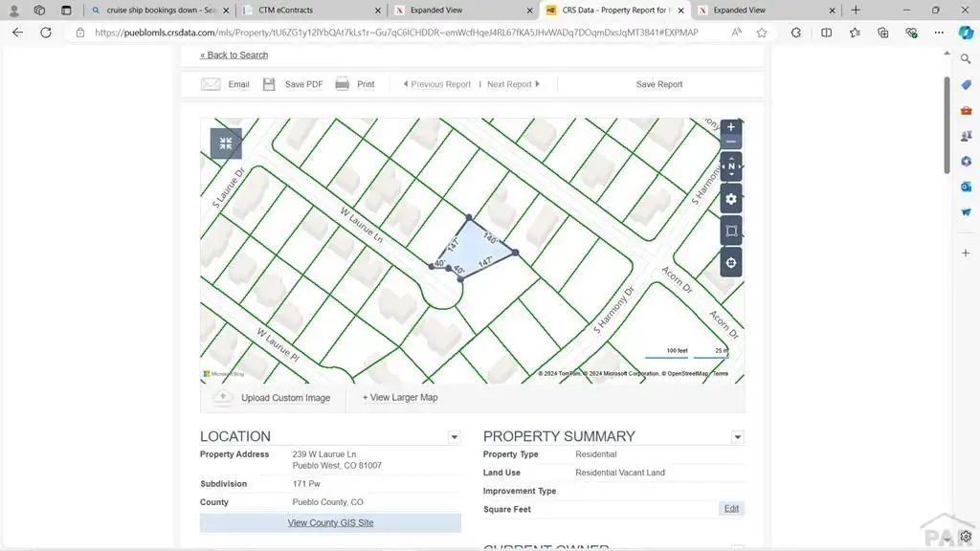
Task: Collapse the Property Summary section dropdown
Action: [738, 437]
